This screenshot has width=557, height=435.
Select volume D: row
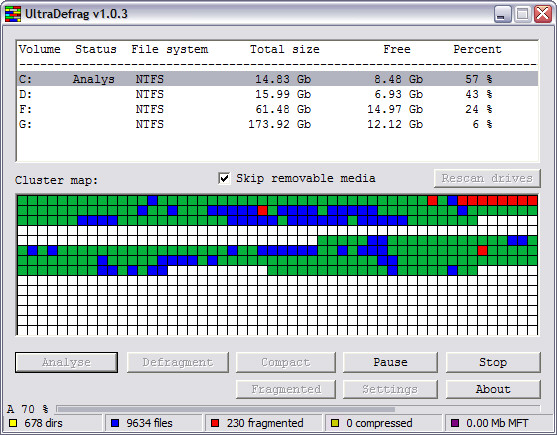[x=277, y=94]
